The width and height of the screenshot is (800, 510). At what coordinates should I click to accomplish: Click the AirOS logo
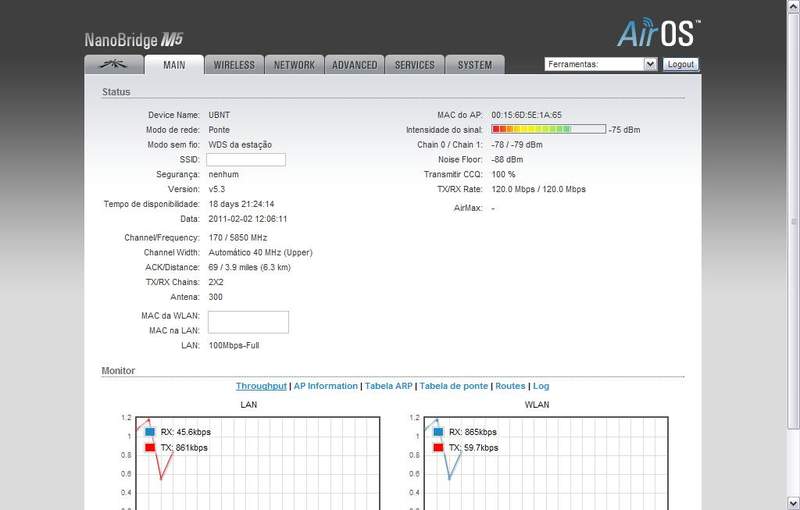659,33
